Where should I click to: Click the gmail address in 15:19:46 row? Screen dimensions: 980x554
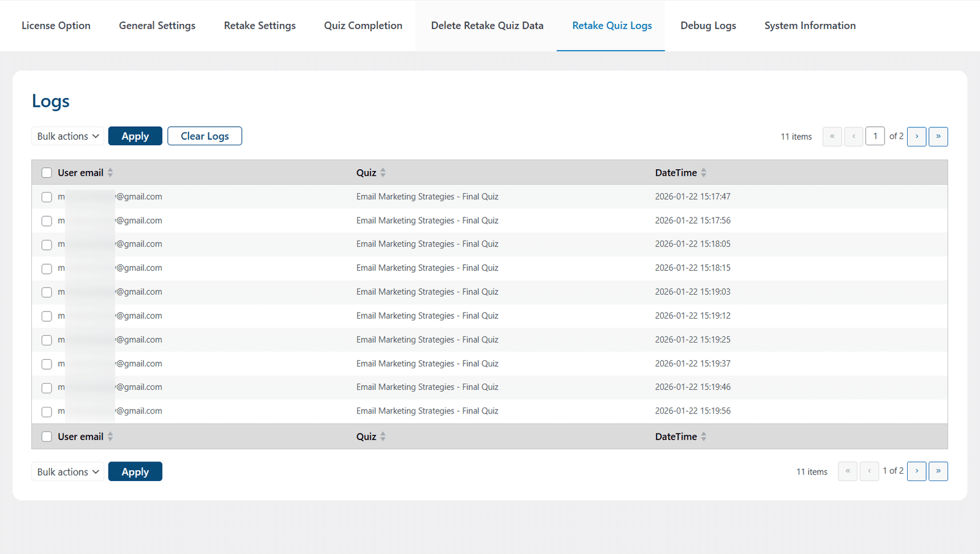click(110, 387)
